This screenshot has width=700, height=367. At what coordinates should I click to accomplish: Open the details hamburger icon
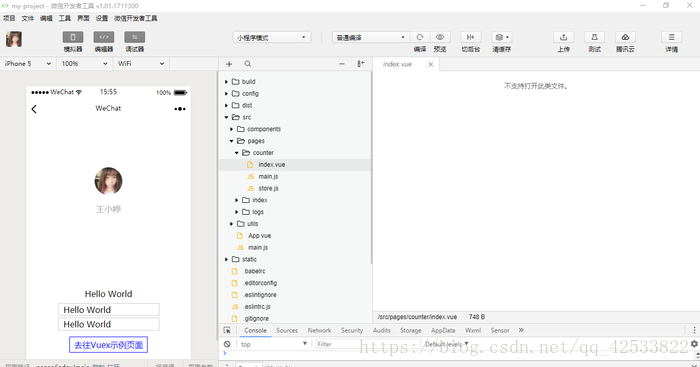click(x=671, y=37)
